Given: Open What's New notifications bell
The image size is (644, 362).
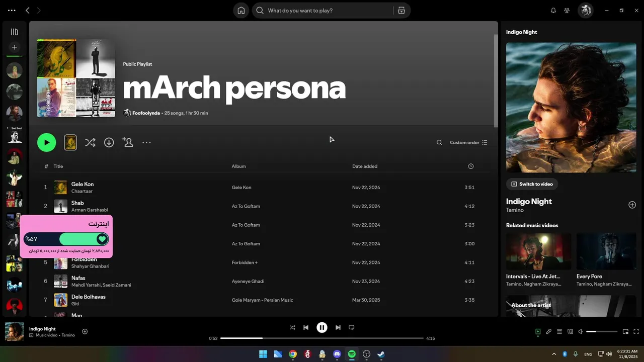Looking at the screenshot, I should (x=553, y=11).
